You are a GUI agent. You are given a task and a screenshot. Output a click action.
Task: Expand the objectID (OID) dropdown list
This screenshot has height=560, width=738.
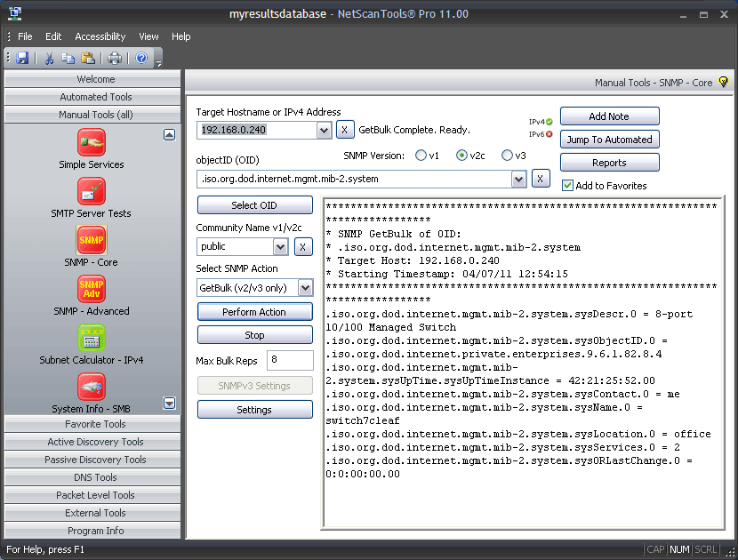tap(518, 179)
